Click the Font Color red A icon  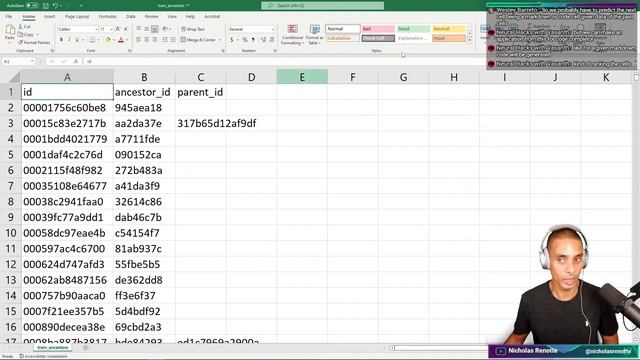(121, 40)
